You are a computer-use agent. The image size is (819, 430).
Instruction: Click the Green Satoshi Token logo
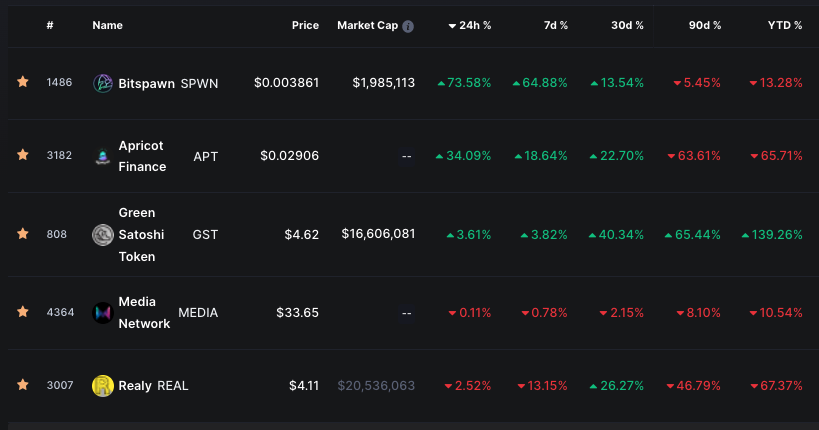103,234
